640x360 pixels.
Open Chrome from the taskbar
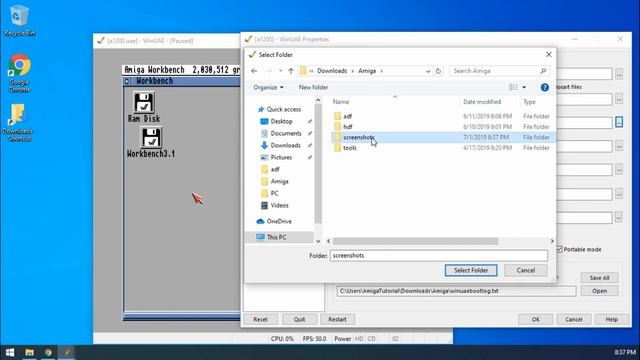coord(48,352)
